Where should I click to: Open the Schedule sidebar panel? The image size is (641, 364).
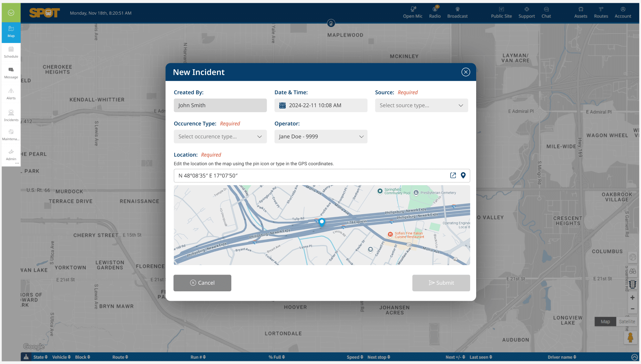[11, 52]
